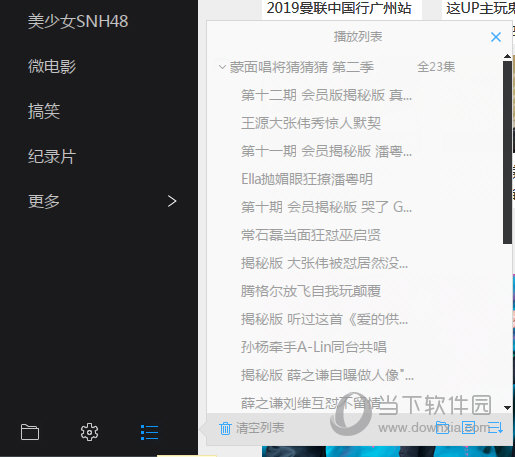The height and width of the screenshot is (457, 515).
Task: Close the 播放列表 panel
Action: [x=496, y=37]
